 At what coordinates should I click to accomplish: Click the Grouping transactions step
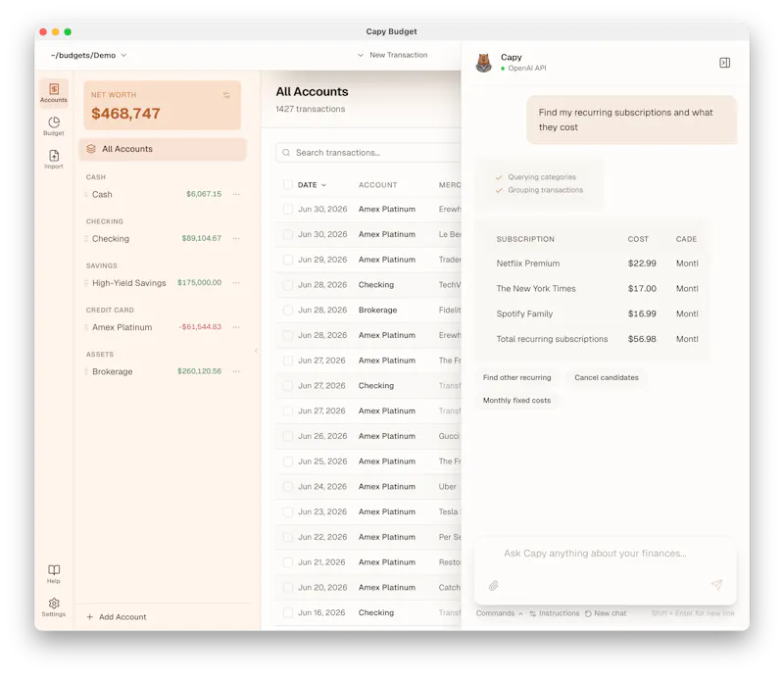[546, 190]
